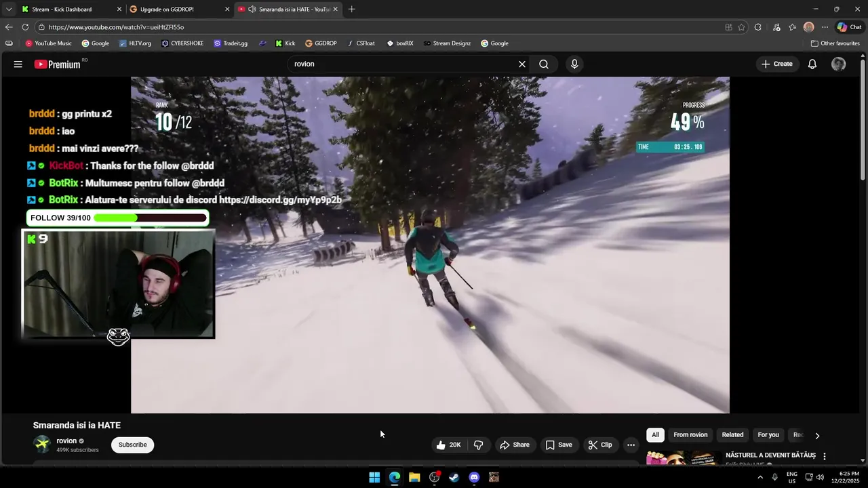This screenshot has height=488, width=868.
Task: Close the Upgrade on GGDROP tab
Action: (227, 9)
